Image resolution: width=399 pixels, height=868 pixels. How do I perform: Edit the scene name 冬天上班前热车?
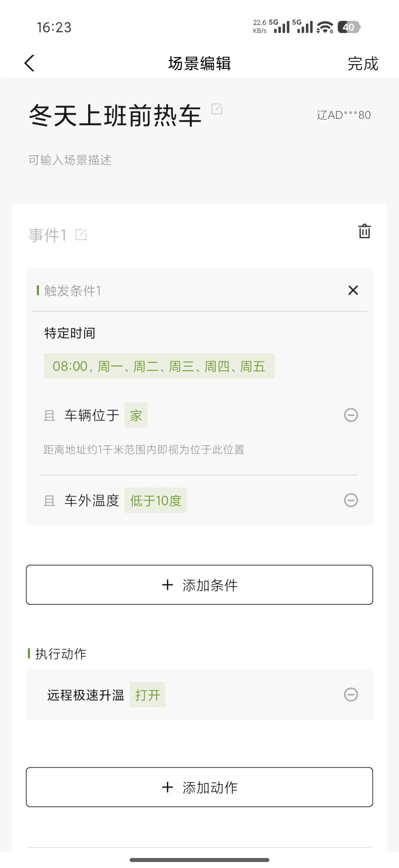(217, 109)
